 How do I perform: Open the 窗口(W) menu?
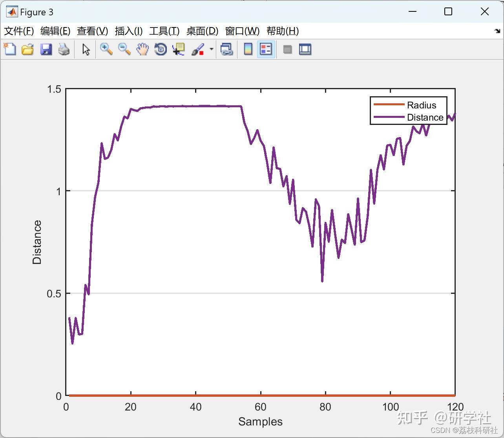(242, 31)
